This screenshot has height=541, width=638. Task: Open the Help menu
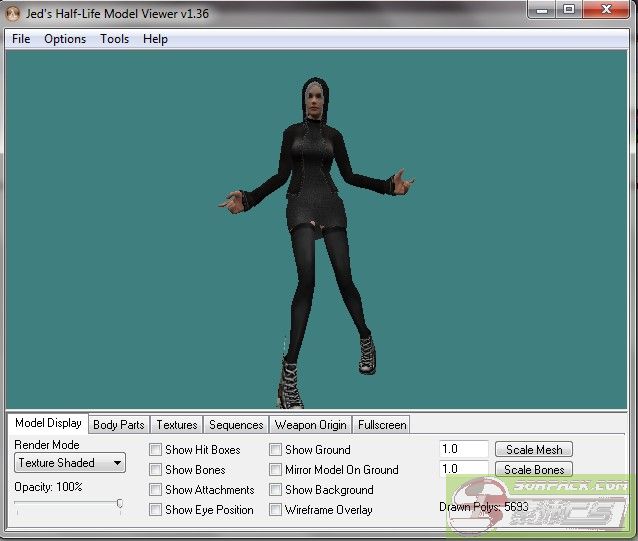(x=155, y=39)
